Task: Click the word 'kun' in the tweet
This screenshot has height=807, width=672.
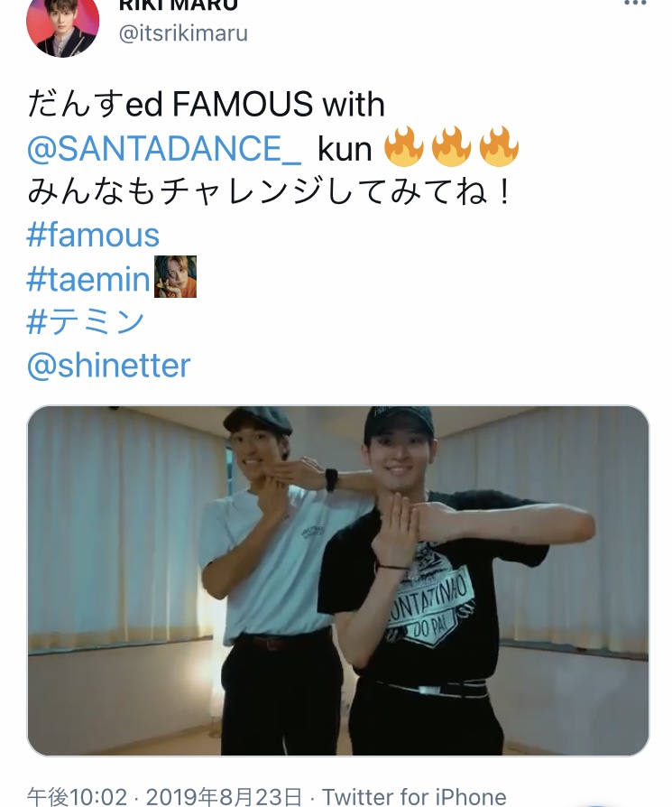Action: pos(345,149)
